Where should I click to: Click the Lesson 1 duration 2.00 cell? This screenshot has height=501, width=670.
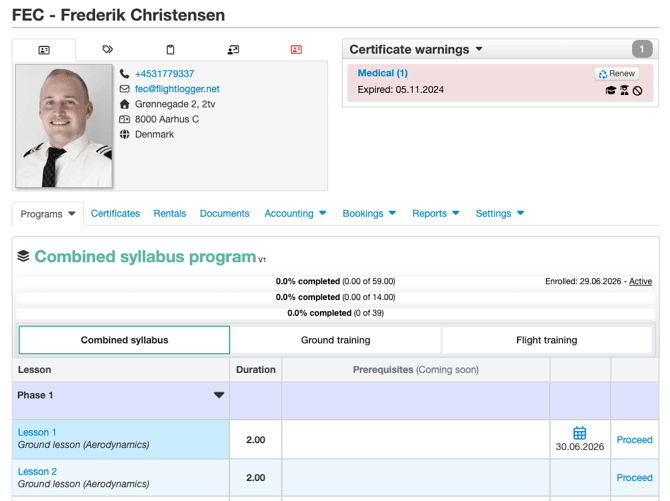click(x=256, y=440)
